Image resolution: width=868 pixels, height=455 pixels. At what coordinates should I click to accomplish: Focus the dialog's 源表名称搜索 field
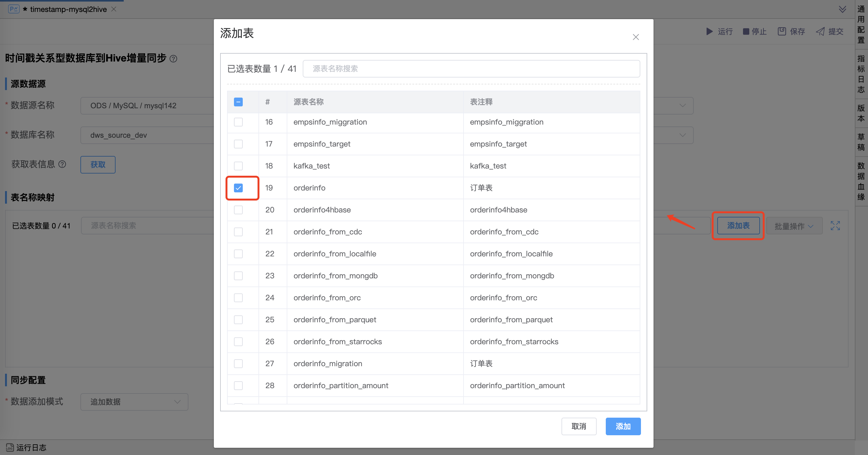pos(471,69)
